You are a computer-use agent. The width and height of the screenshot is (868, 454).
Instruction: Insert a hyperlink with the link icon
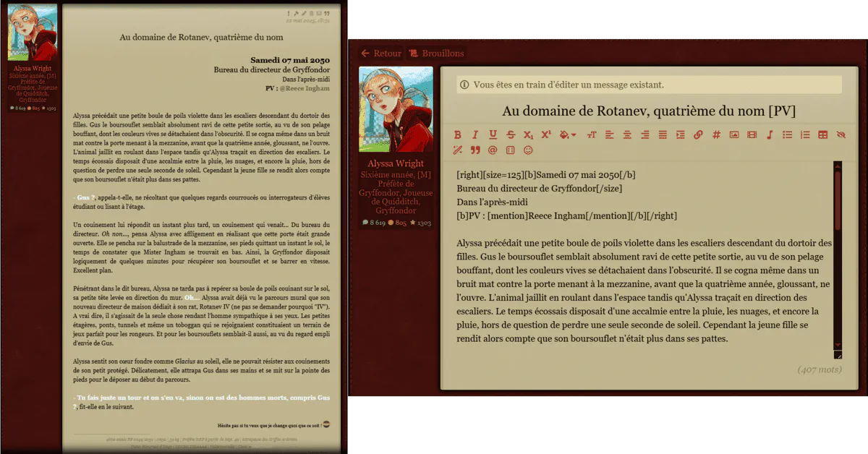[698, 134]
